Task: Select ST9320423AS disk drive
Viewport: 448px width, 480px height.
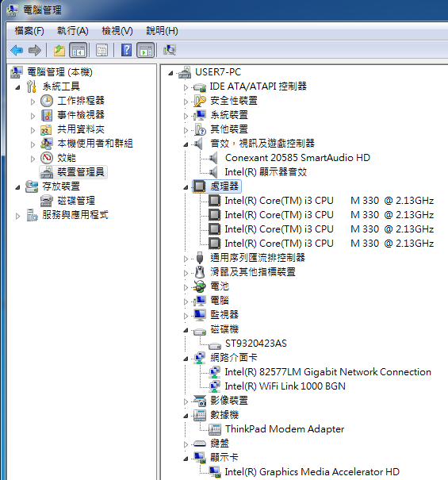Action: (256, 344)
